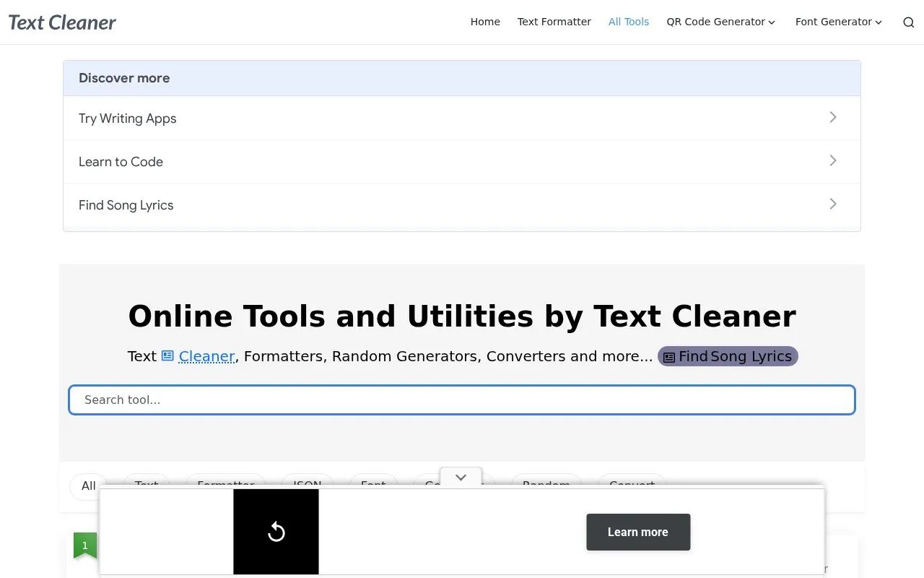Screen dimensions: 924x578
Task: Click the Learn more ad button
Action: 638,532
